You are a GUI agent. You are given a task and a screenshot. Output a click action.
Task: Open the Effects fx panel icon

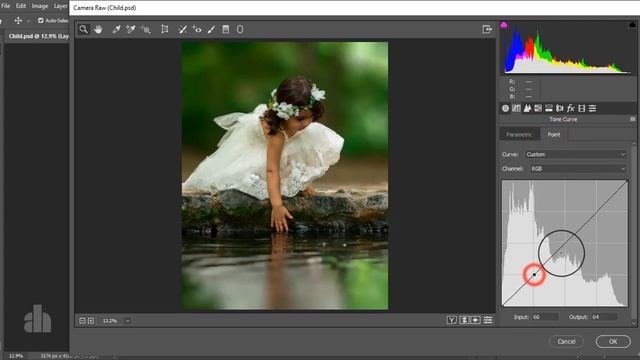click(x=571, y=108)
